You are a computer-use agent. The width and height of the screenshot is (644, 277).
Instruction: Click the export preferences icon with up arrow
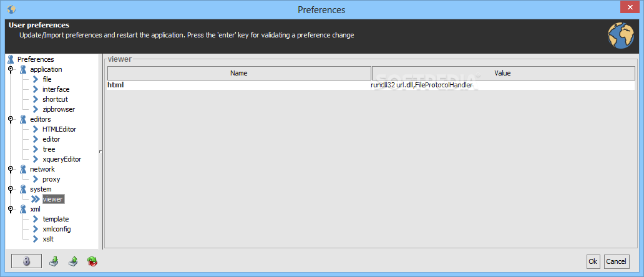[73, 261]
